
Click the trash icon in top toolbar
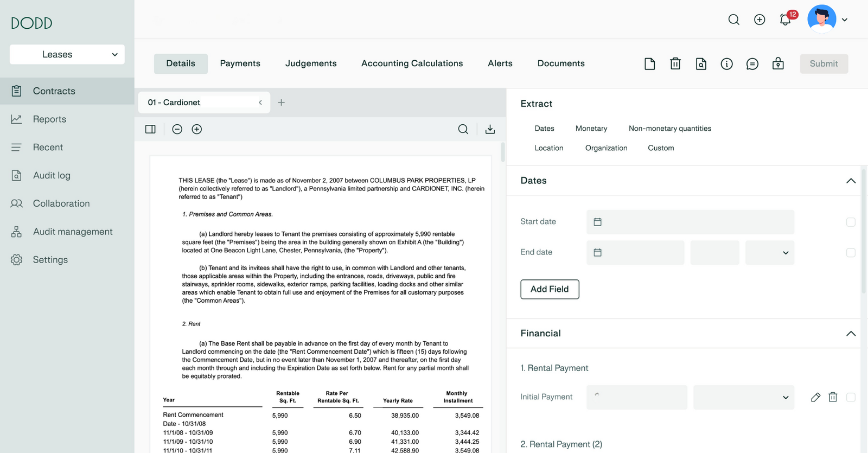coord(675,64)
